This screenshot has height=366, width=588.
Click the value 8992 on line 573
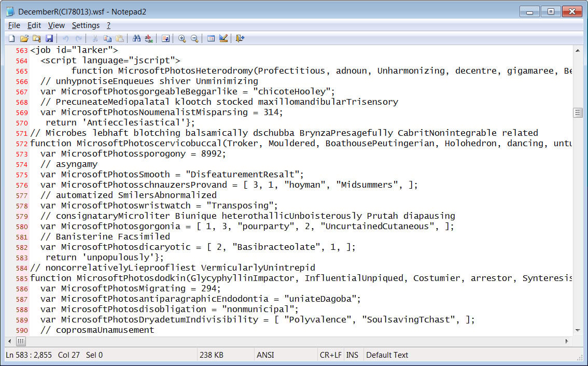point(212,154)
